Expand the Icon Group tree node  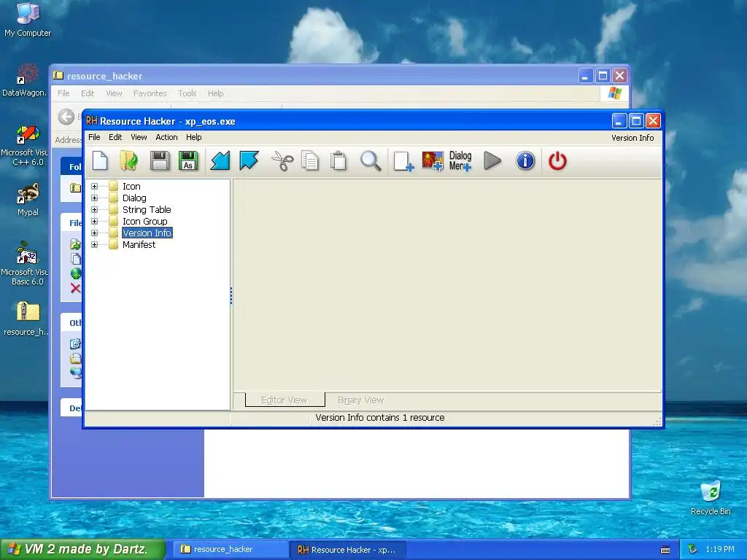94,222
